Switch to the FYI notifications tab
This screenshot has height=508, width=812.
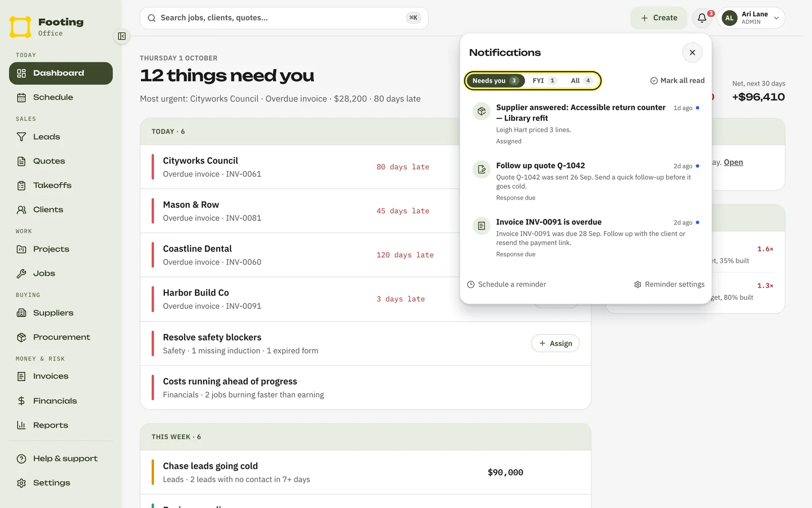coord(545,81)
